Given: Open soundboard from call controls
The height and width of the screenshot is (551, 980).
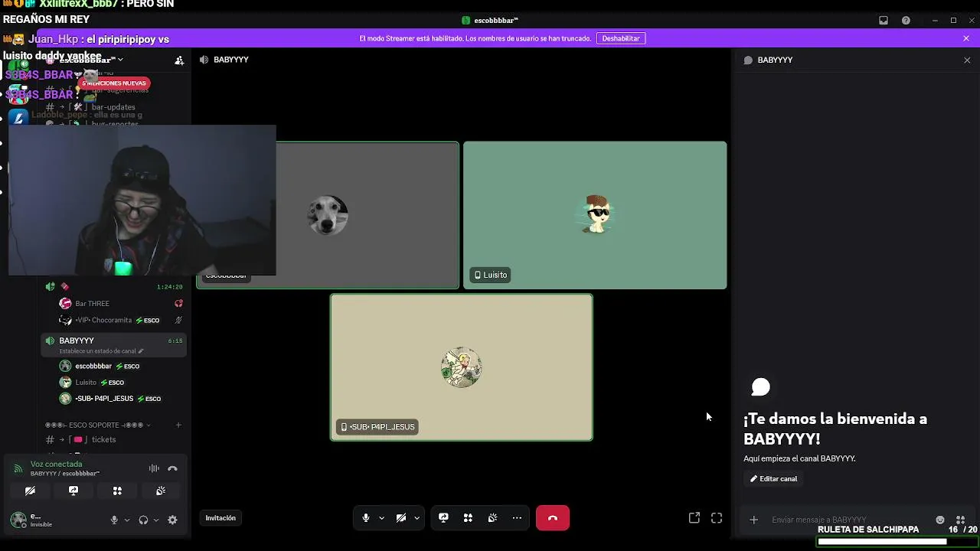Looking at the screenshot, I should [492, 518].
